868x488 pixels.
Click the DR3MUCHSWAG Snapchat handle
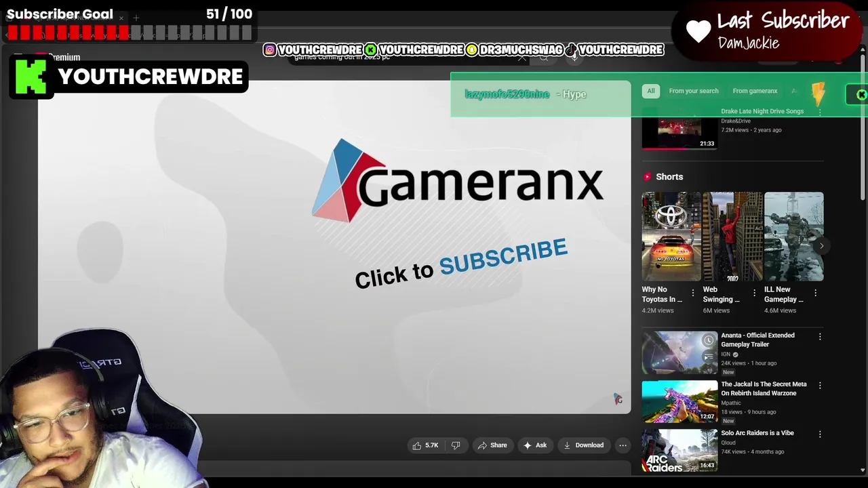515,50
